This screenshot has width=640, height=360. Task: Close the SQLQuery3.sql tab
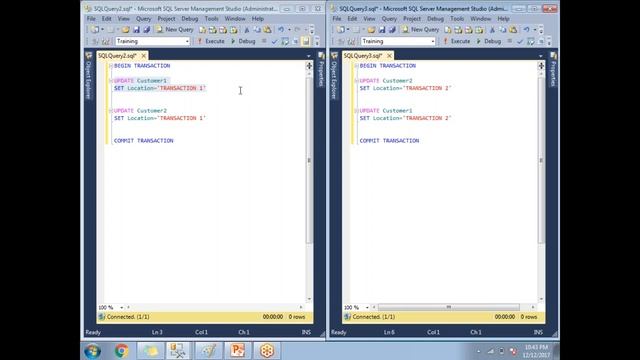[389, 56]
